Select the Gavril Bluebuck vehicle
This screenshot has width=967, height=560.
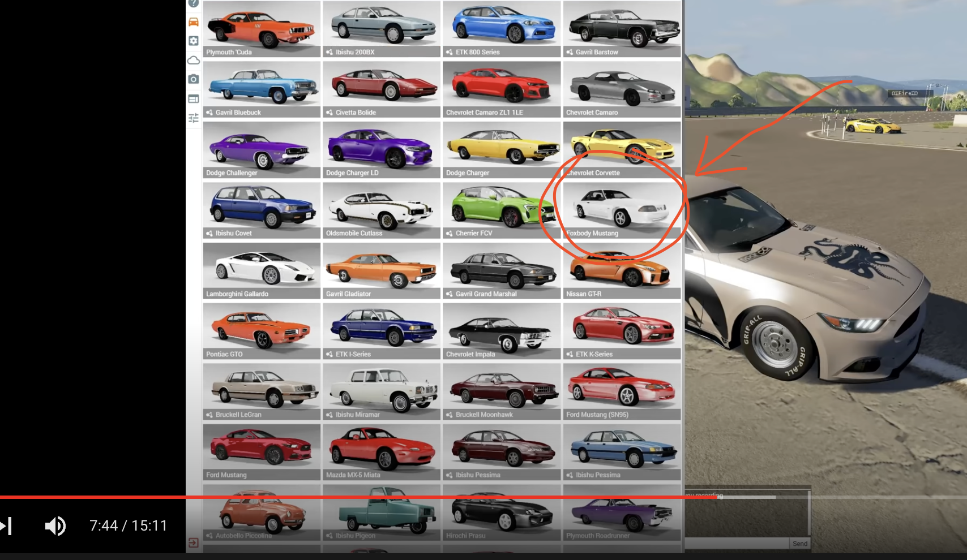[262, 89]
